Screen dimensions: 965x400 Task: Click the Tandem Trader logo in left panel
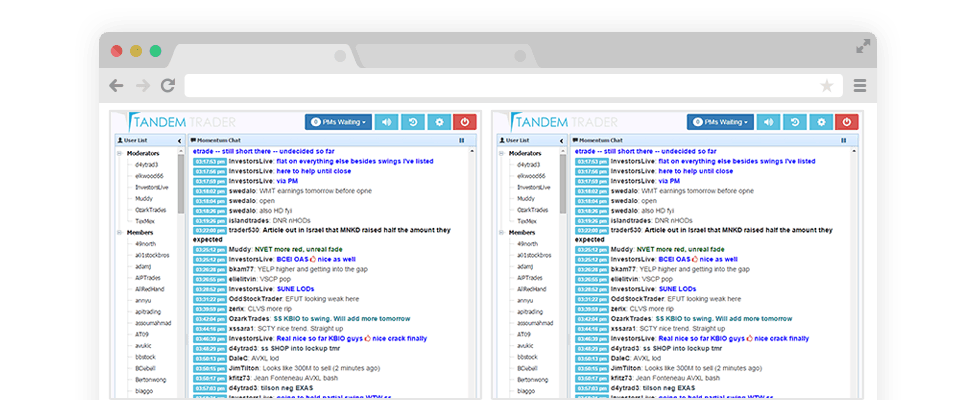pos(182,122)
